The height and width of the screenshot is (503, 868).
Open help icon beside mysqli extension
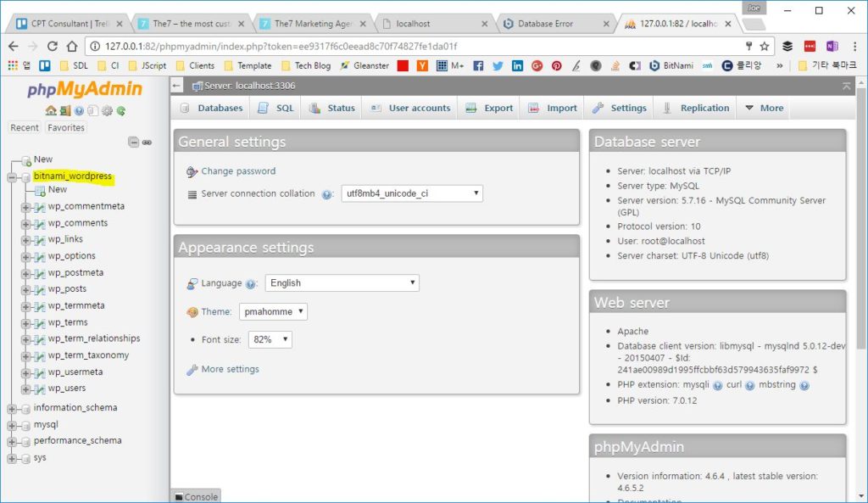point(717,386)
